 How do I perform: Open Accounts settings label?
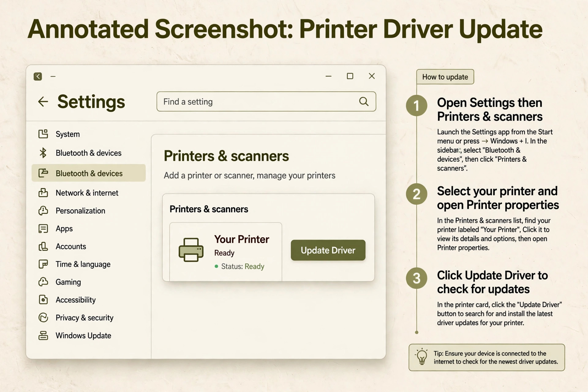pos(71,247)
